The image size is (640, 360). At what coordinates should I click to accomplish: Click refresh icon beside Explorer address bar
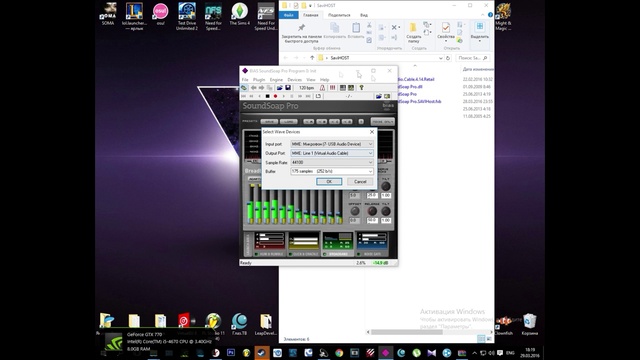coord(448,58)
